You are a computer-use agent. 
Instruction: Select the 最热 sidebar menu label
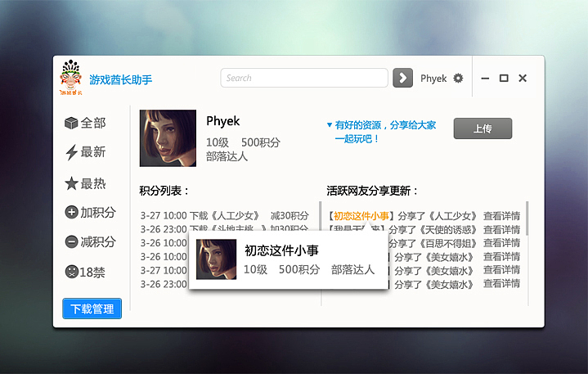click(93, 183)
